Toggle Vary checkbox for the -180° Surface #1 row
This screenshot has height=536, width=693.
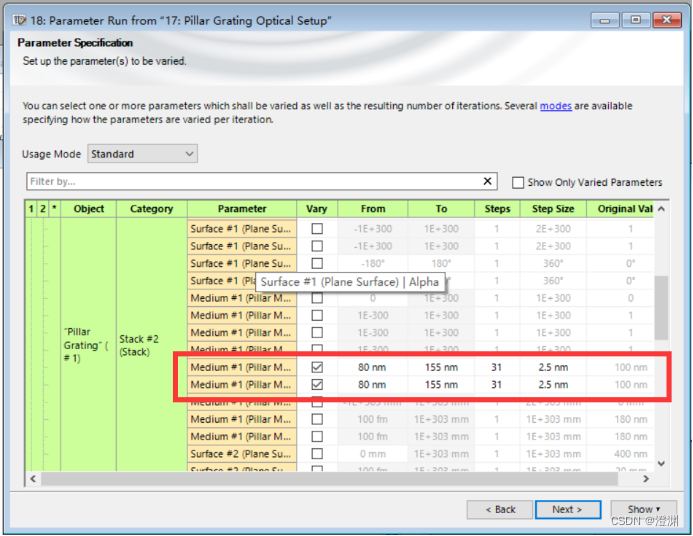[x=317, y=263]
